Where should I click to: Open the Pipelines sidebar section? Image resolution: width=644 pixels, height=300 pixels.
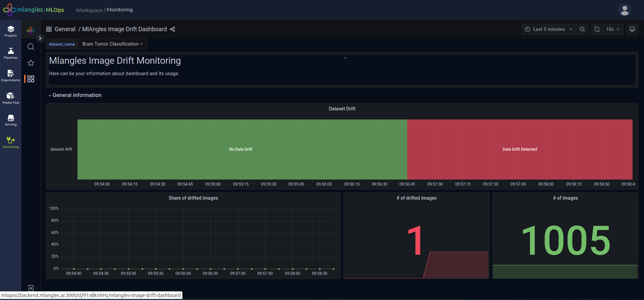point(11,53)
